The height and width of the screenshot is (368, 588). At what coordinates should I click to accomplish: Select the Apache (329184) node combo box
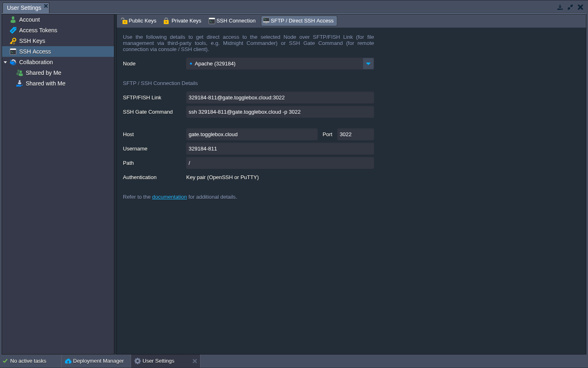(280, 64)
